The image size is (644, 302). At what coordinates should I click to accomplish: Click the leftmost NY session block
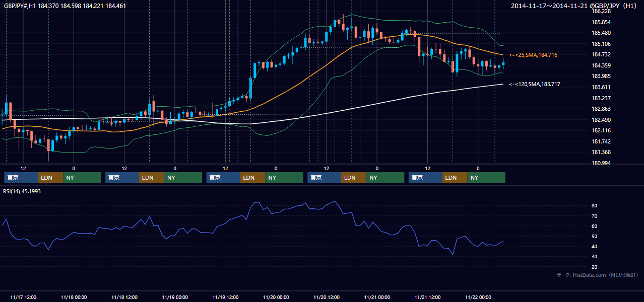[83, 178]
